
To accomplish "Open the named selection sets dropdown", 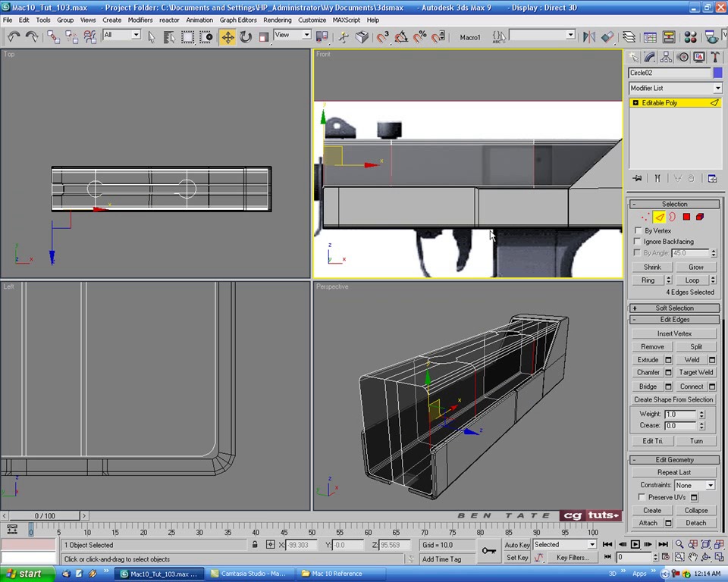I will [x=543, y=35].
